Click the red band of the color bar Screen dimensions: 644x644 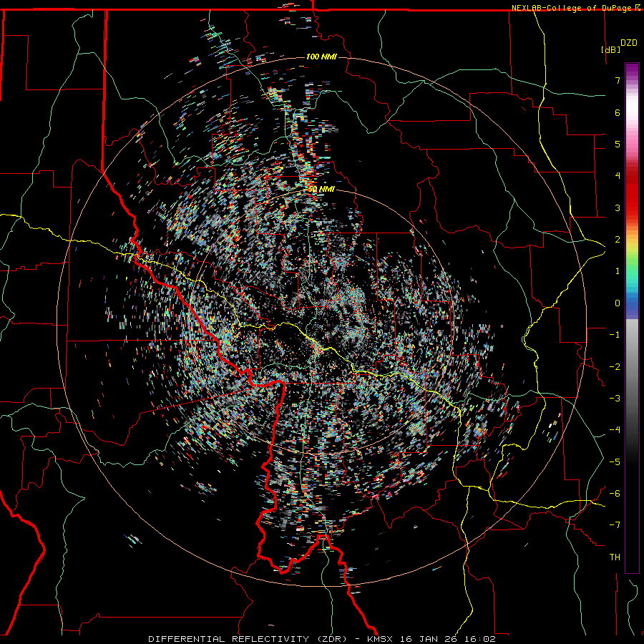pyautogui.click(x=632, y=193)
